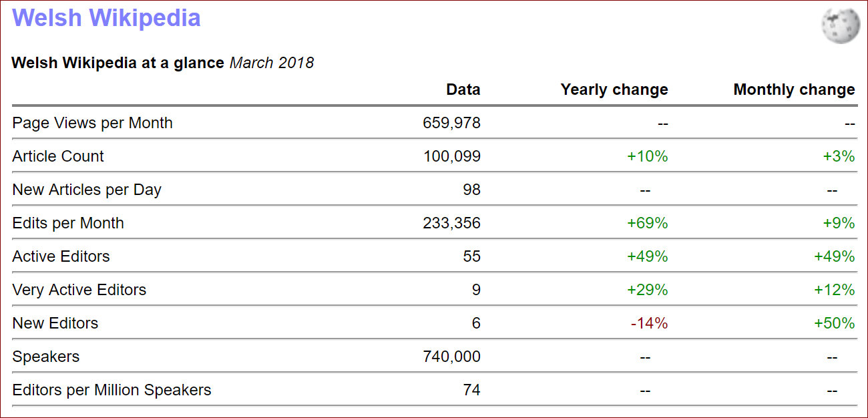Click the "March 2018" date text
Image resolution: width=868 pixels, height=418 pixels.
click(x=272, y=63)
